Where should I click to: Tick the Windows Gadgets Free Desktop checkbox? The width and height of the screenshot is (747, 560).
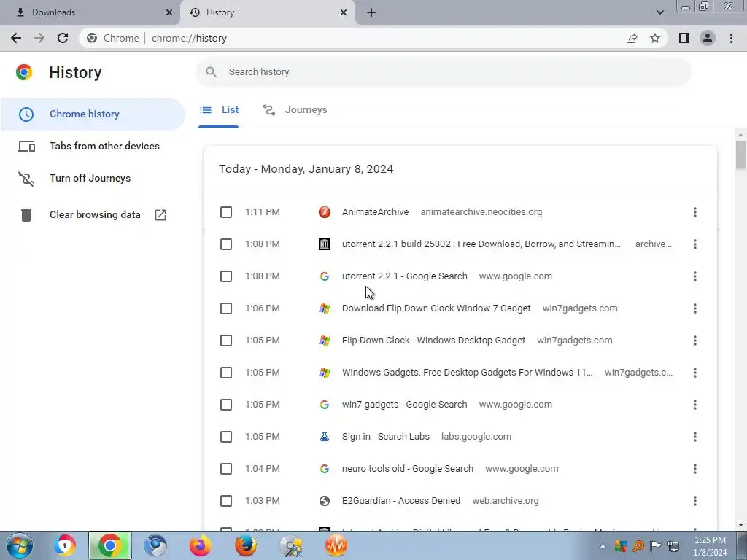tap(226, 373)
